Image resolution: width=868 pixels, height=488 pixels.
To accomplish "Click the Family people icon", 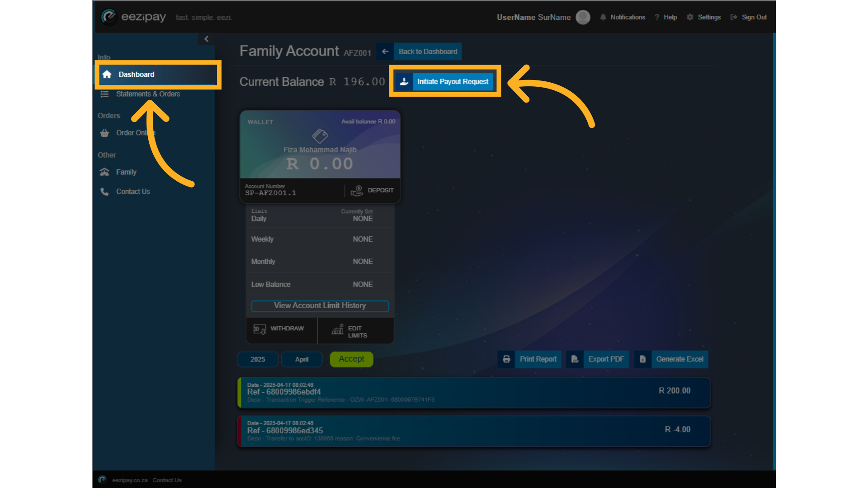I will [104, 172].
